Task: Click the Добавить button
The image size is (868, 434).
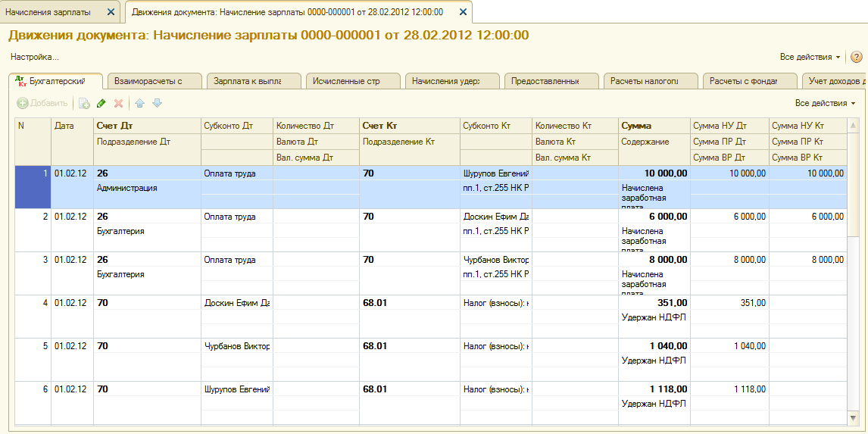Action: pos(42,103)
